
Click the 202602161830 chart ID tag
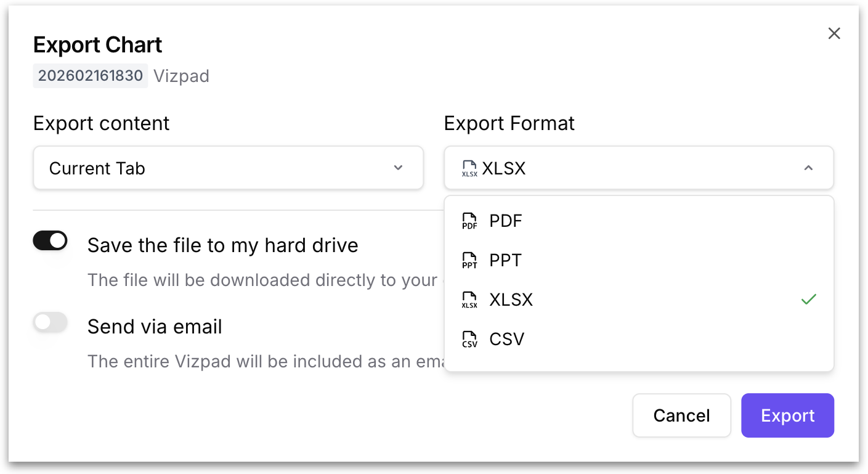(91, 76)
